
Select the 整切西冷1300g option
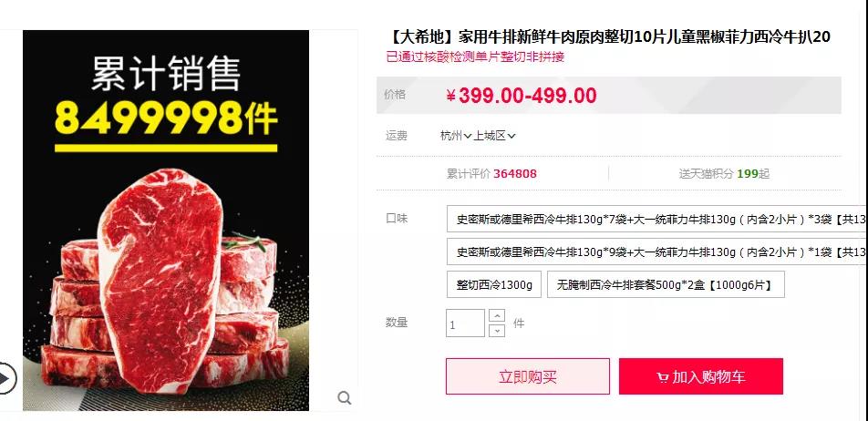point(494,284)
